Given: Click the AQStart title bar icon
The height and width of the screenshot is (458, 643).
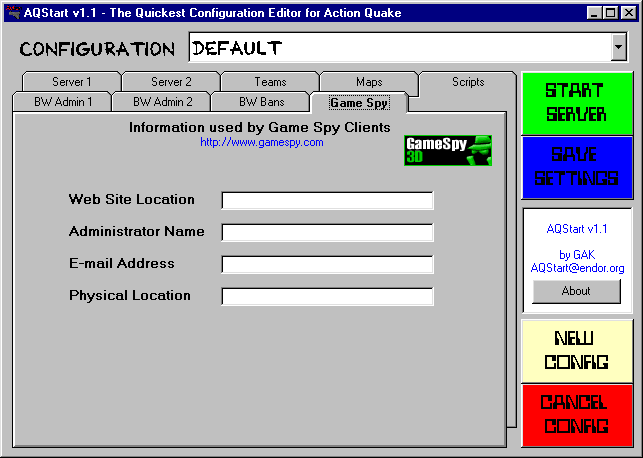Looking at the screenshot, I should [13, 12].
